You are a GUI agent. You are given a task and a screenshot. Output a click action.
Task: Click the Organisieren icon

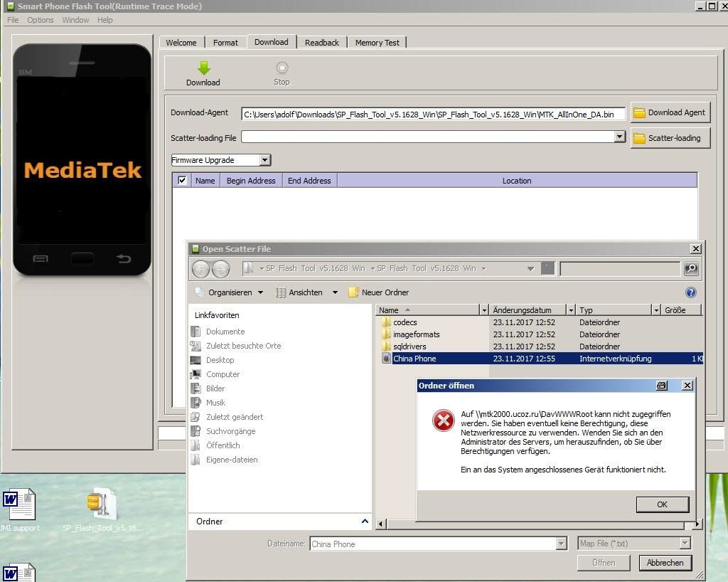(x=199, y=292)
